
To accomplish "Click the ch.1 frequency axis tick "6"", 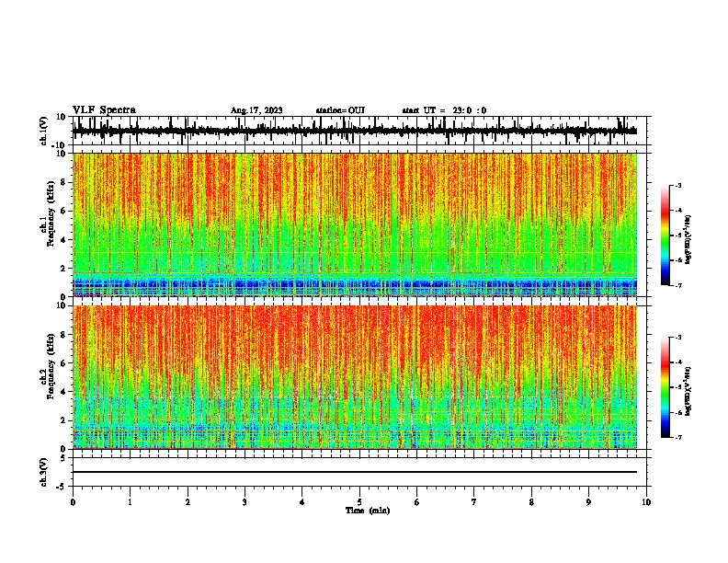I will click(63, 211).
